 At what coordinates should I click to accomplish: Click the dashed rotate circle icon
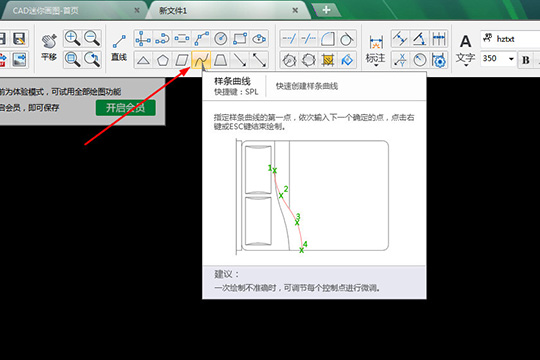(308, 60)
